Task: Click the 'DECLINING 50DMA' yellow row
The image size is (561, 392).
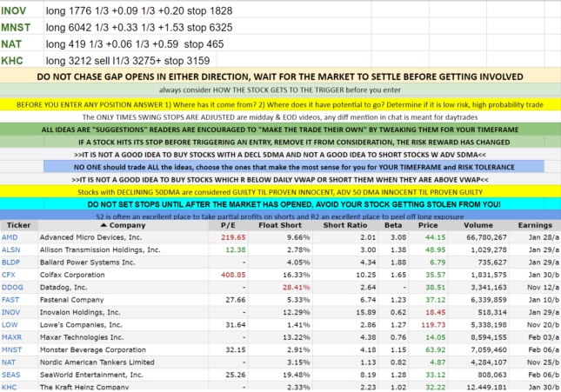Action: [x=280, y=192]
